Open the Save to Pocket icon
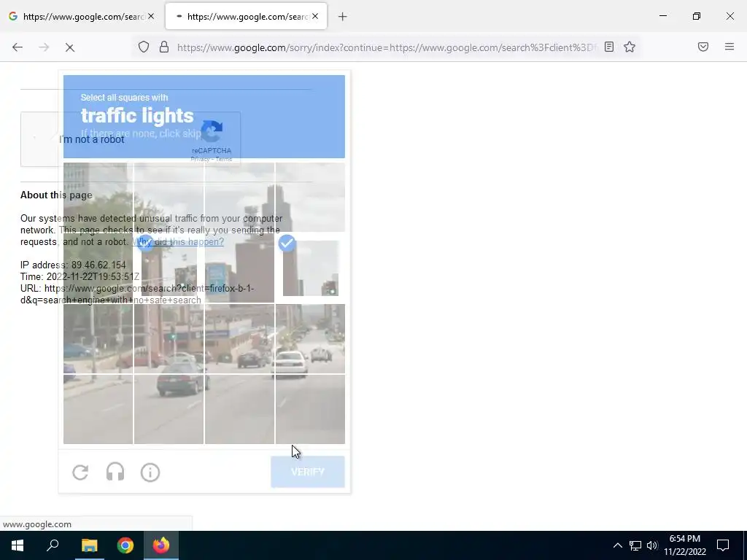Image resolution: width=747 pixels, height=560 pixels. (703, 47)
